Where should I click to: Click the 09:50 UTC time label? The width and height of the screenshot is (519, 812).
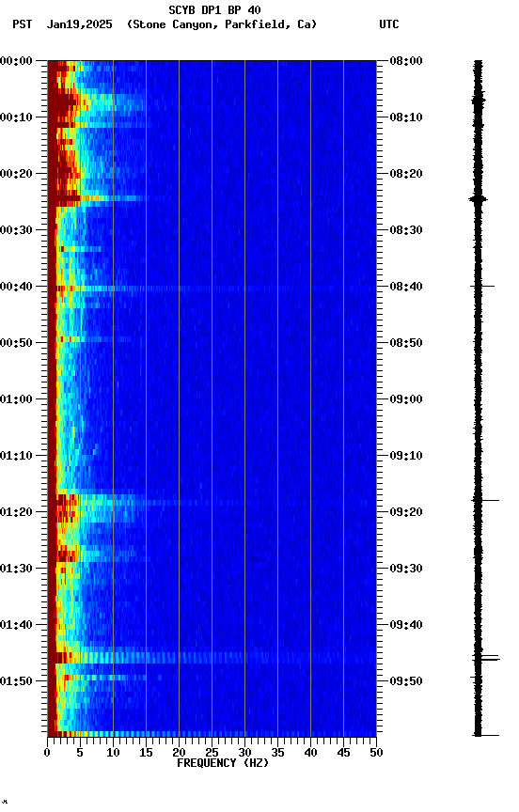pos(406,681)
